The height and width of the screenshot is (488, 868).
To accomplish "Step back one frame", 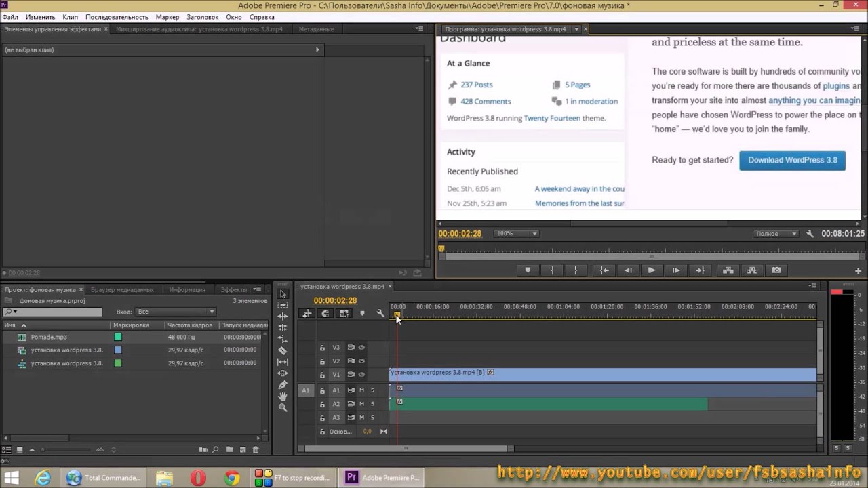I will coord(628,270).
